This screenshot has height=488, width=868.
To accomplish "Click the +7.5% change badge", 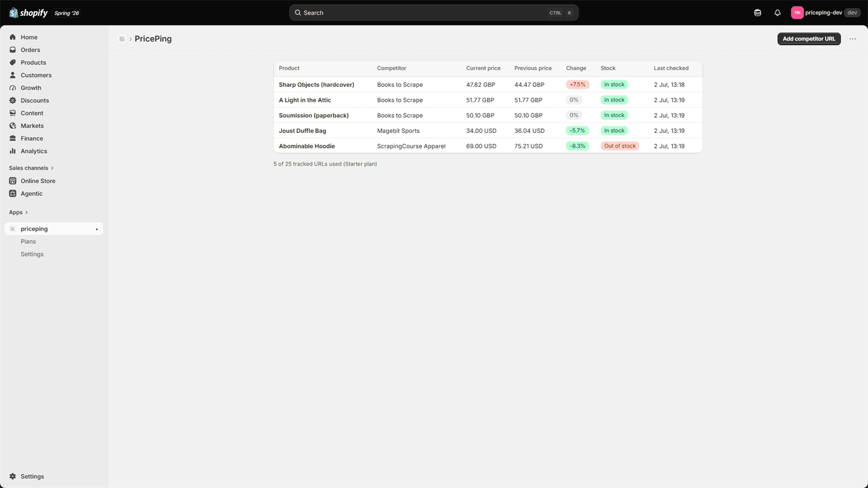I will tap(578, 85).
